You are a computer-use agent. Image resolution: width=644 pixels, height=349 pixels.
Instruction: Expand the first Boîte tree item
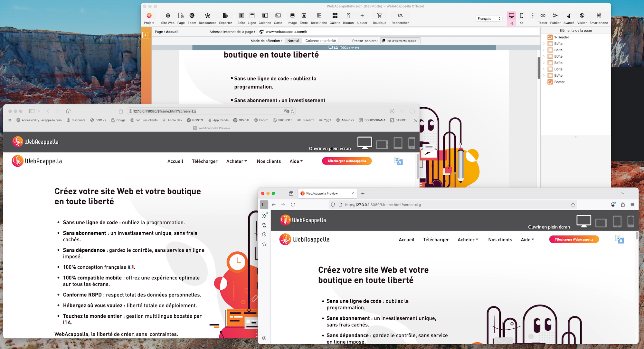pos(544,44)
